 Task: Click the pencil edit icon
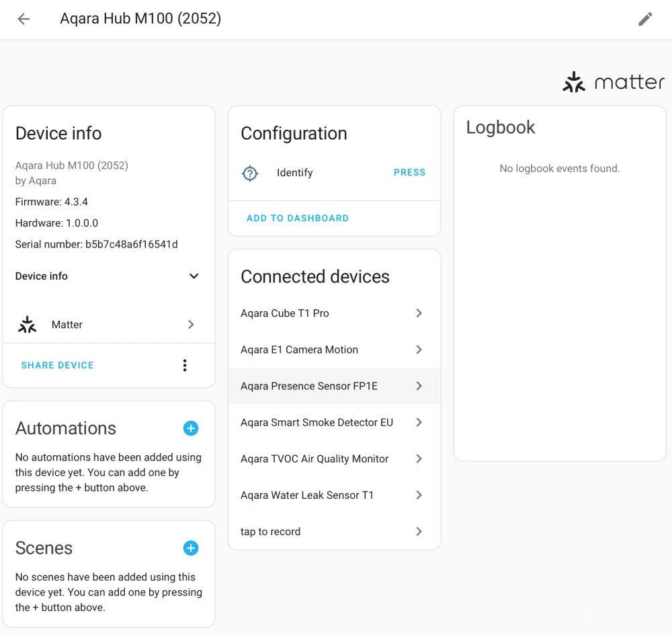[645, 19]
